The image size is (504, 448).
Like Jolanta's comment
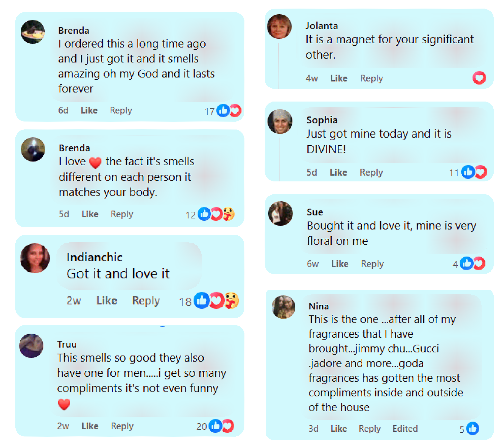pyautogui.click(x=339, y=78)
